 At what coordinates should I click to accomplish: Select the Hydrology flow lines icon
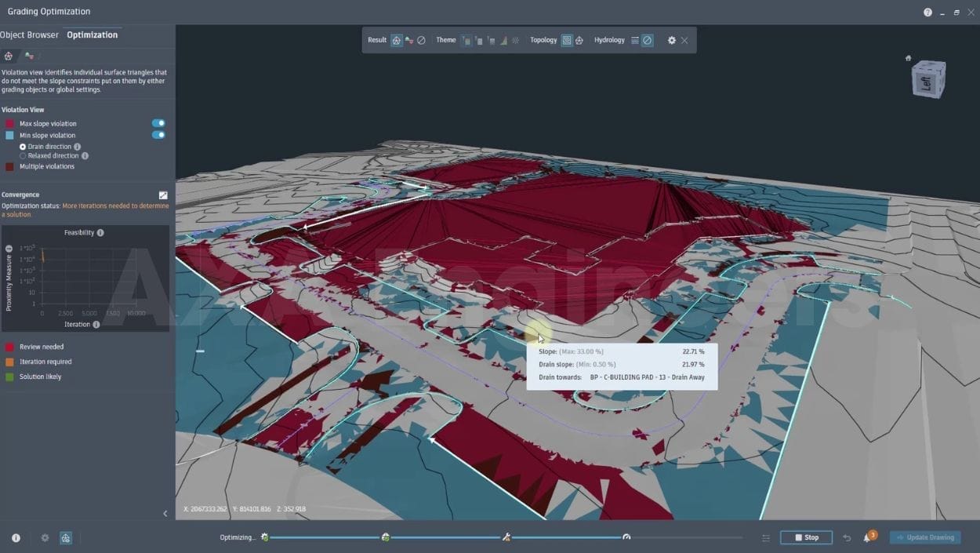[x=635, y=40]
